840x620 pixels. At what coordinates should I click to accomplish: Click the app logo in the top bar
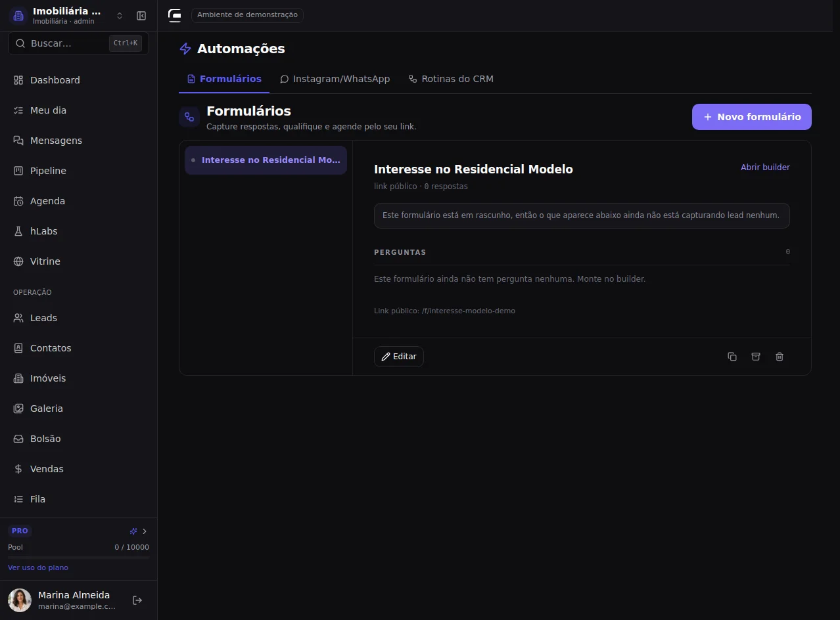(175, 16)
